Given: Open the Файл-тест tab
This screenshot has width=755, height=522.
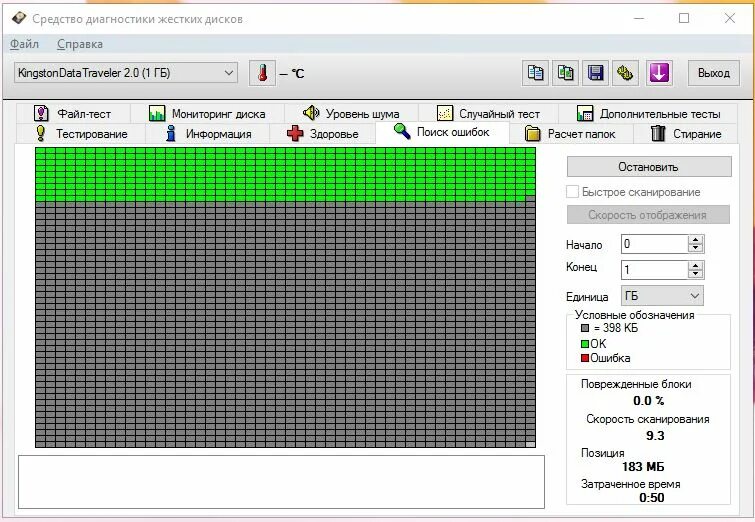Looking at the screenshot, I should [x=73, y=114].
